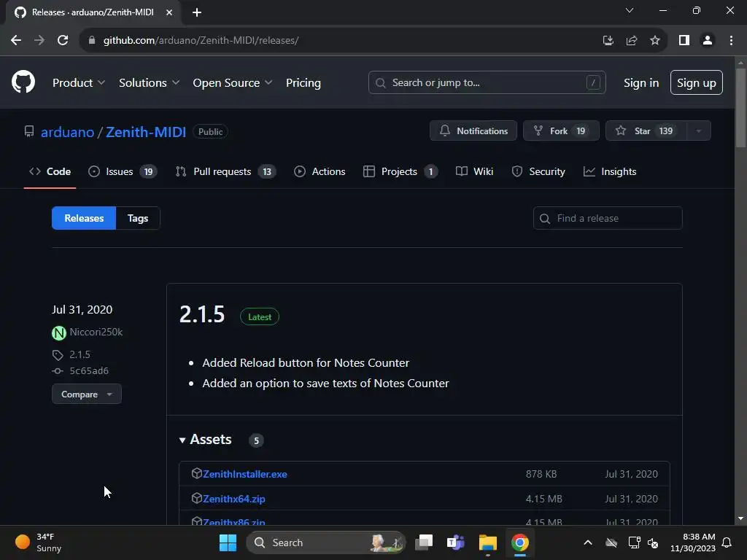Focus the Search or jump to field

tap(487, 82)
